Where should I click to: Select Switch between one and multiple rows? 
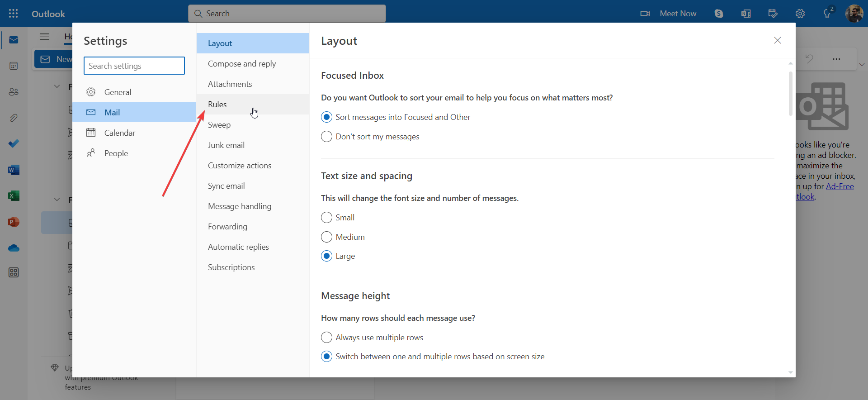click(x=326, y=357)
